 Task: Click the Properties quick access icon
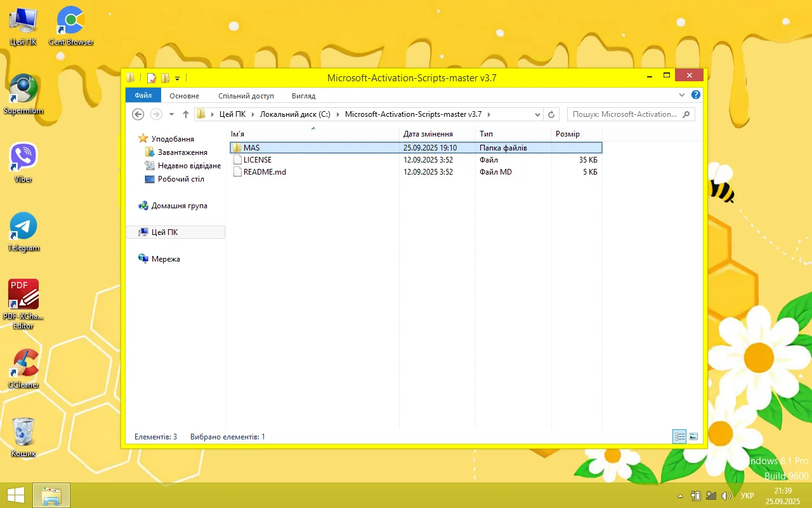(152, 78)
